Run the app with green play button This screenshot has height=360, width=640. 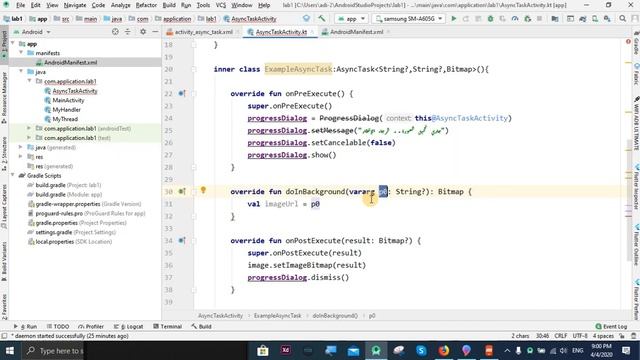coord(453,19)
